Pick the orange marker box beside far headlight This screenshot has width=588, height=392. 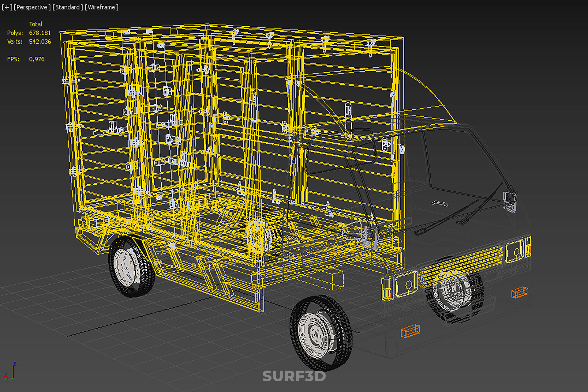click(519, 292)
